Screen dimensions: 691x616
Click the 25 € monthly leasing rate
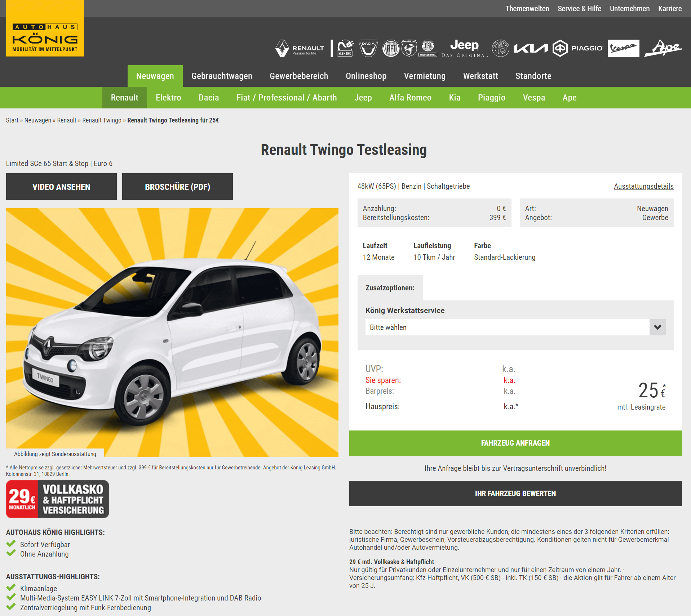tap(652, 390)
